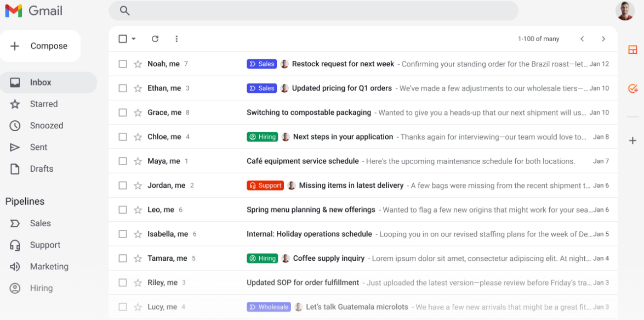Star the Ethan updated pricing email

point(138,88)
